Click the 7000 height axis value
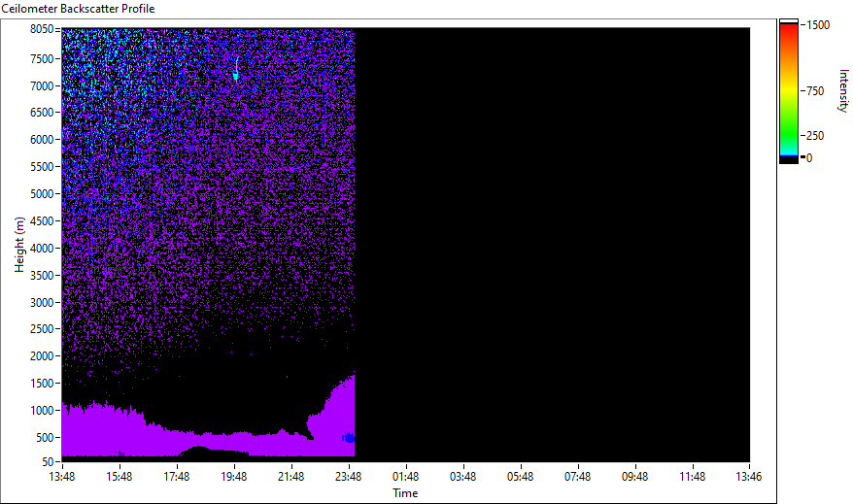The width and height of the screenshot is (853, 504). click(x=42, y=85)
